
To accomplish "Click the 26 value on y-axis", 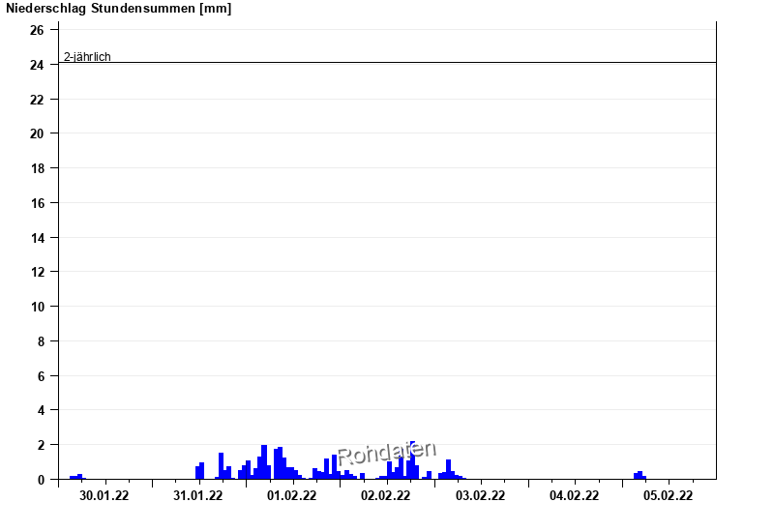I will (37, 31).
